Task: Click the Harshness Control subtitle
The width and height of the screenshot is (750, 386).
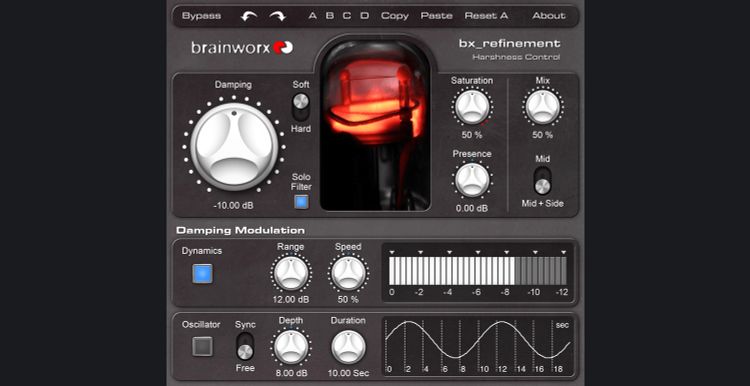Action: (x=516, y=57)
